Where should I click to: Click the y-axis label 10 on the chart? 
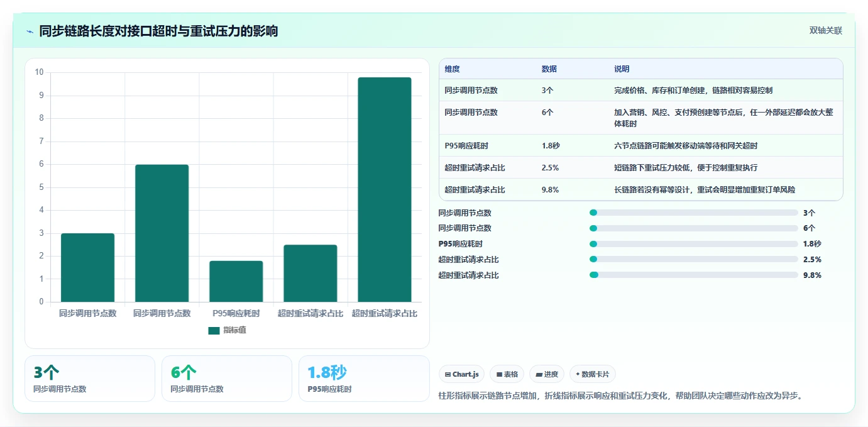pos(39,72)
